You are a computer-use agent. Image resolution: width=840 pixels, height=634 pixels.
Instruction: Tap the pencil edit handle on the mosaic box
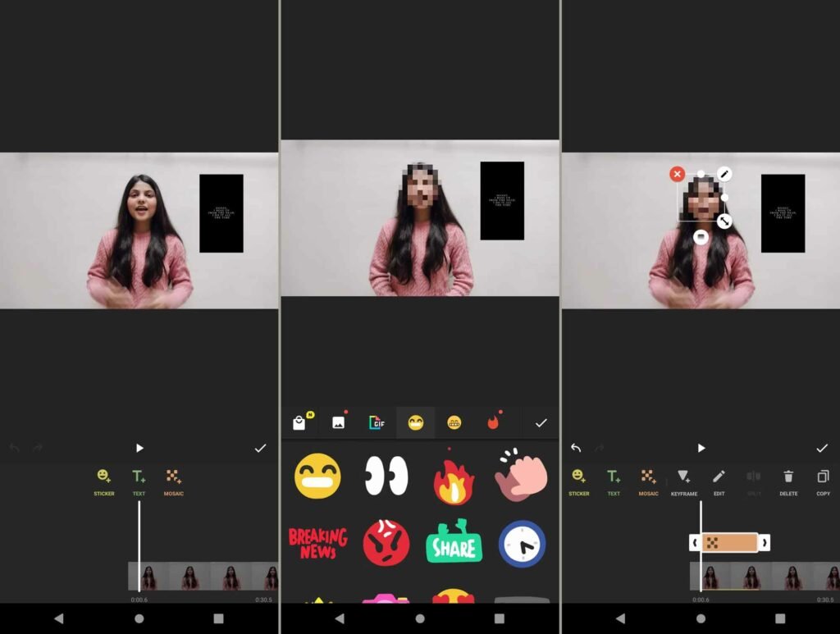click(x=724, y=174)
